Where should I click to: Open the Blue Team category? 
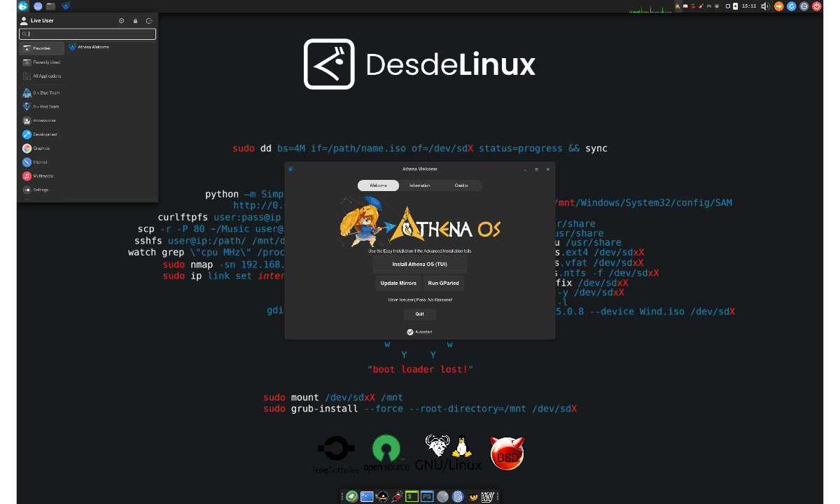click(x=42, y=92)
